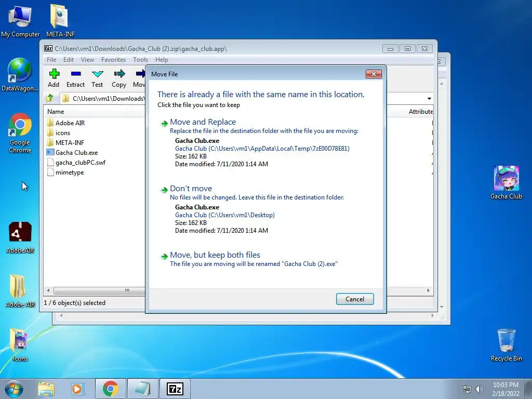
Task: Open the Favorites menu in 7-Zip
Action: click(x=113, y=60)
